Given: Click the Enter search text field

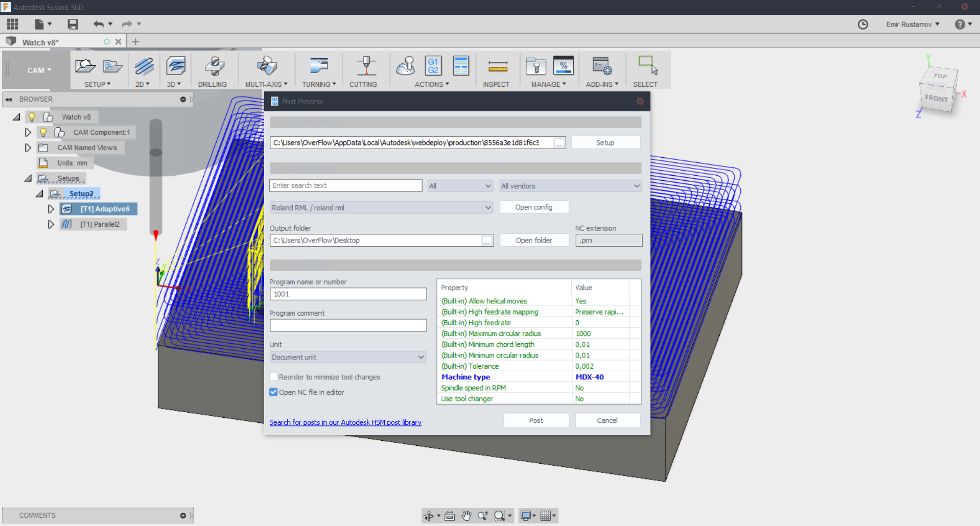Looking at the screenshot, I should point(346,185).
